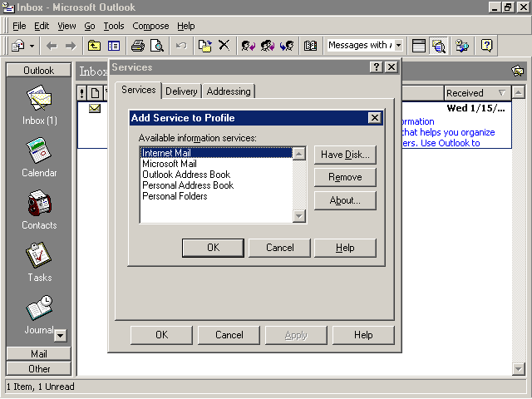Select Internet Mail in the services list
Viewport: 532px width, 399px height.
pyautogui.click(x=216, y=153)
